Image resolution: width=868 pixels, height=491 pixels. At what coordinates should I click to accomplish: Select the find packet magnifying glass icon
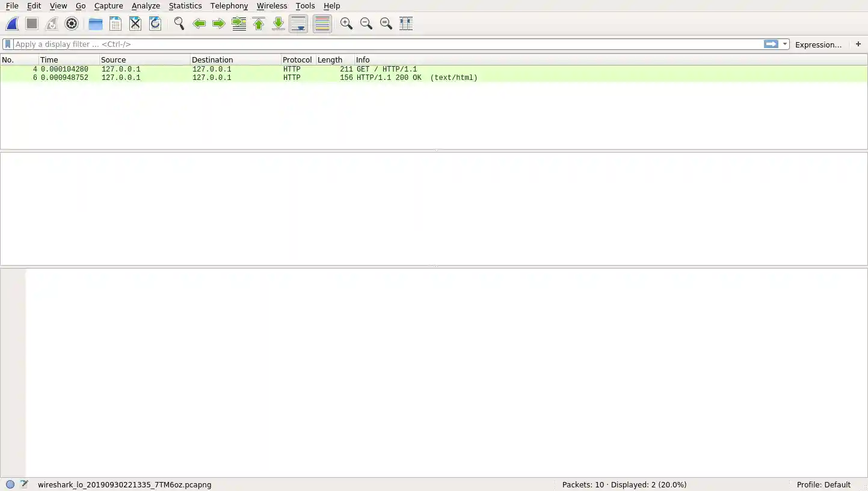click(x=179, y=23)
